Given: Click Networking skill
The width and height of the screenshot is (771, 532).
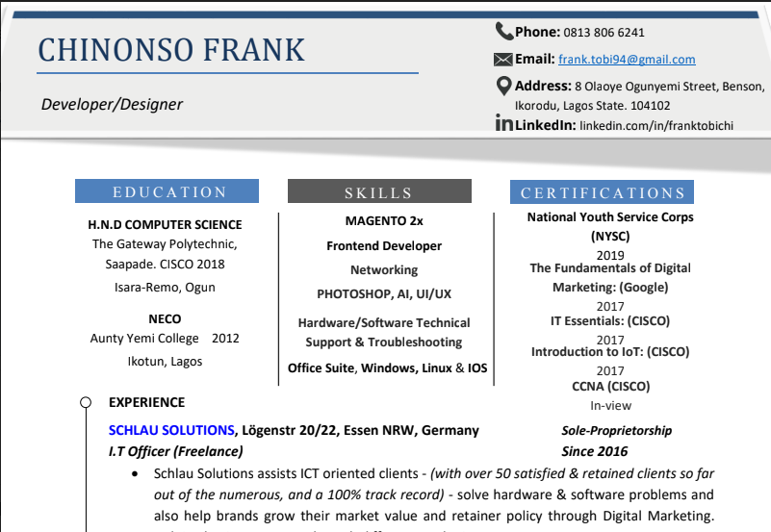Looking at the screenshot, I should 384,270.
